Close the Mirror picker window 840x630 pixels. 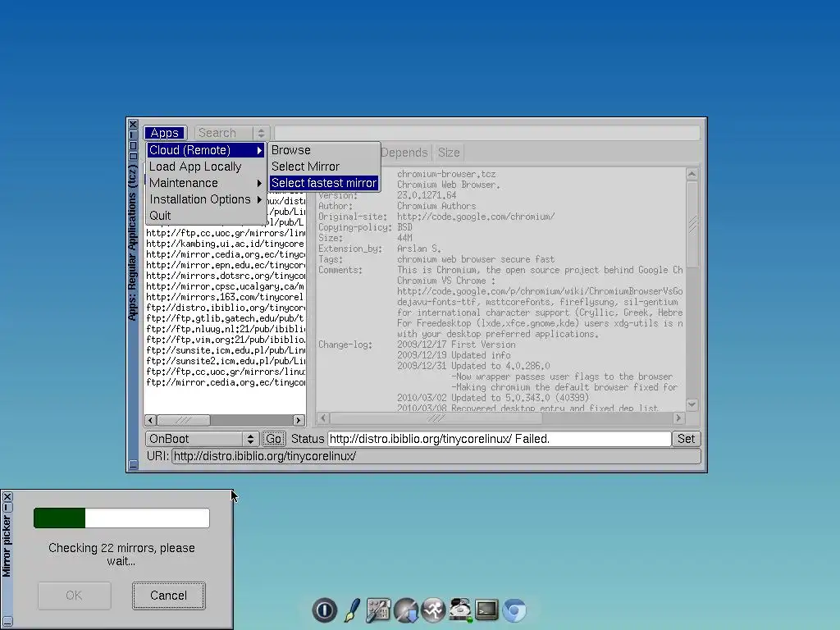[x=7, y=496]
